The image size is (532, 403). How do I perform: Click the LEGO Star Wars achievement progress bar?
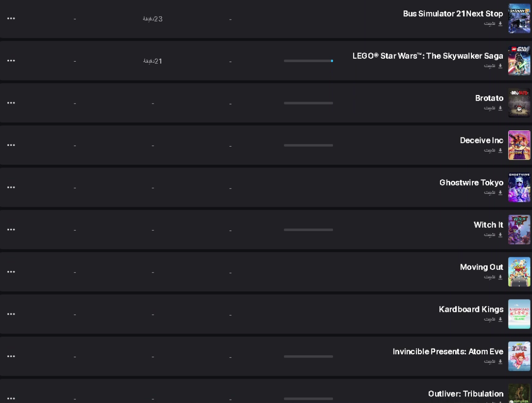pyautogui.click(x=308, y=61)
